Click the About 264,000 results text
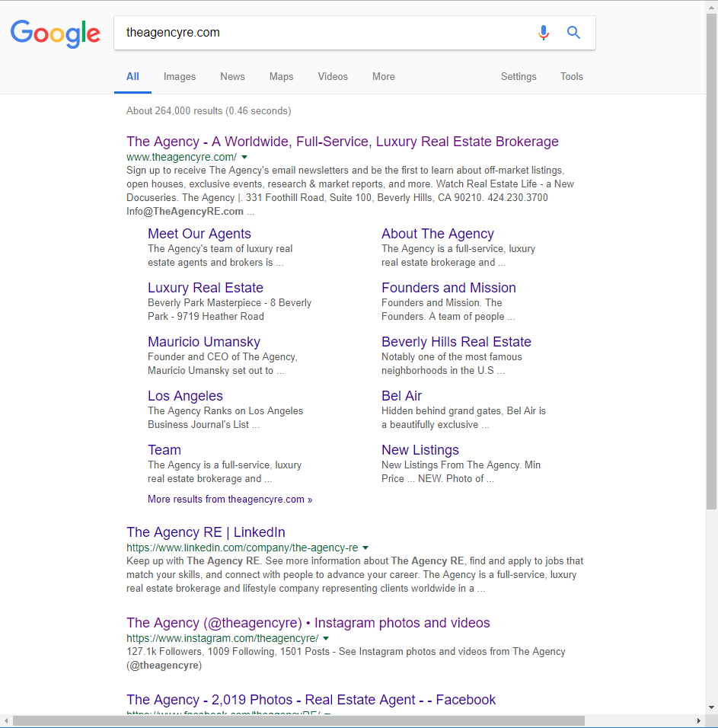This screenshot has height=728, width=718. pos(209,111)
